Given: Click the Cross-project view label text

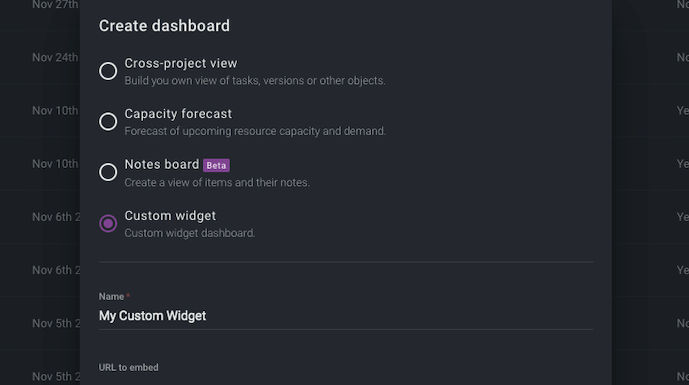Looking at the screenshot, I should (x=181, y=63).
